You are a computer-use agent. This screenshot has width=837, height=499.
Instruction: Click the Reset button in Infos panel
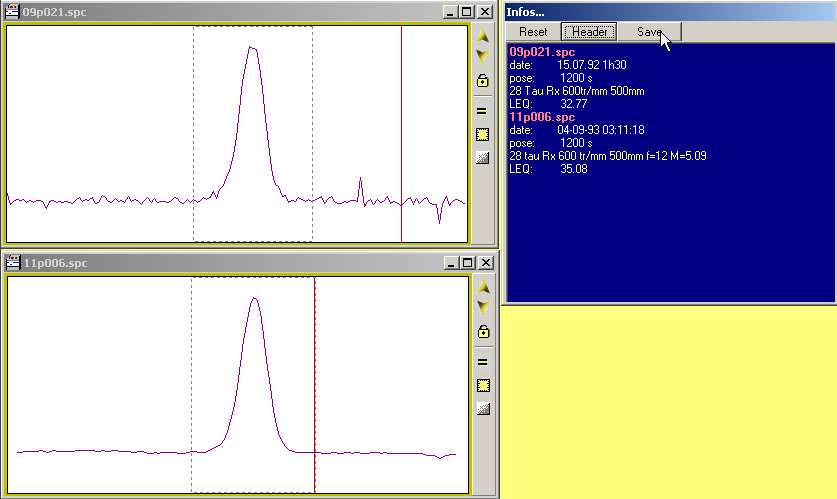coord(533,32)
